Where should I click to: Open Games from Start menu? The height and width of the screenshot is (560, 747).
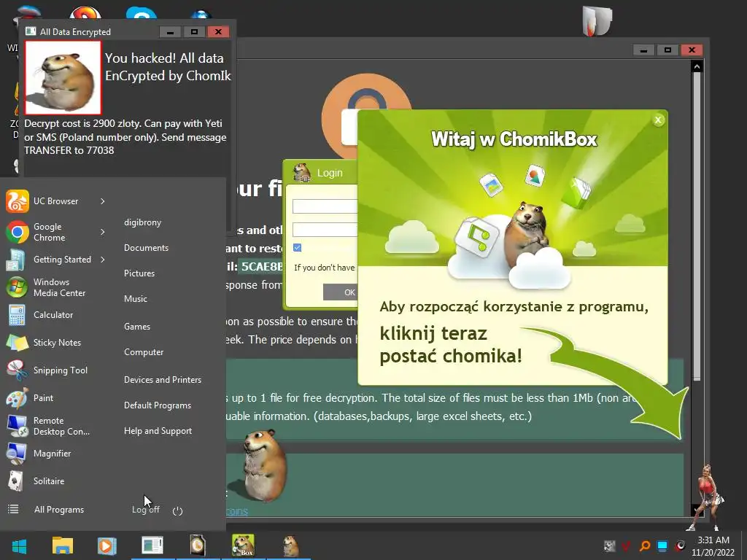click(136, 327)
